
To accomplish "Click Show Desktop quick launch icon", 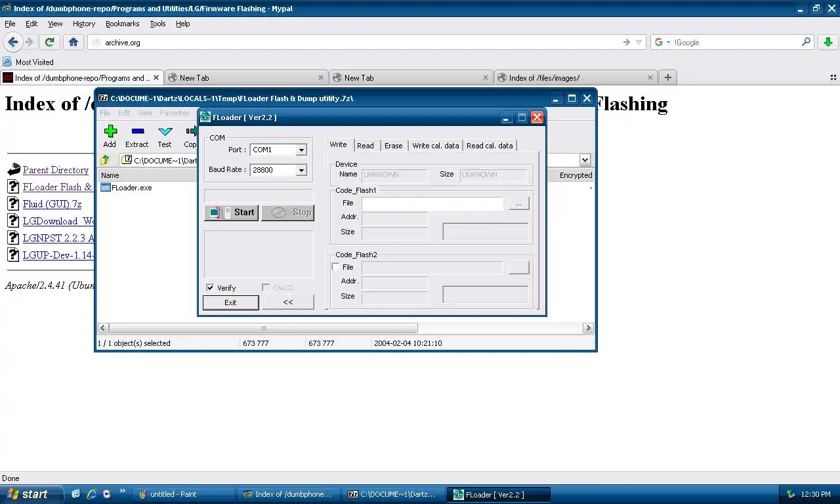I will (x=76, y=494).
